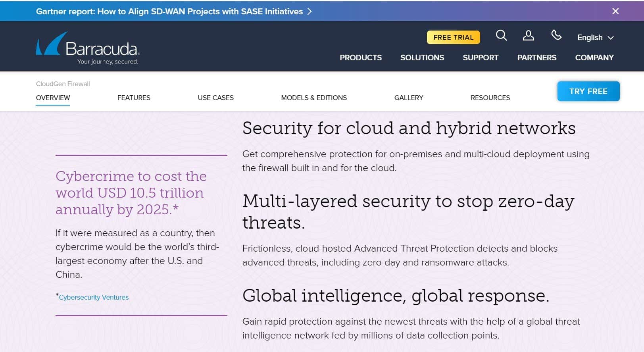Open the PRODUCTS menu
644x352 pixels.
click(x=361, y=58)
